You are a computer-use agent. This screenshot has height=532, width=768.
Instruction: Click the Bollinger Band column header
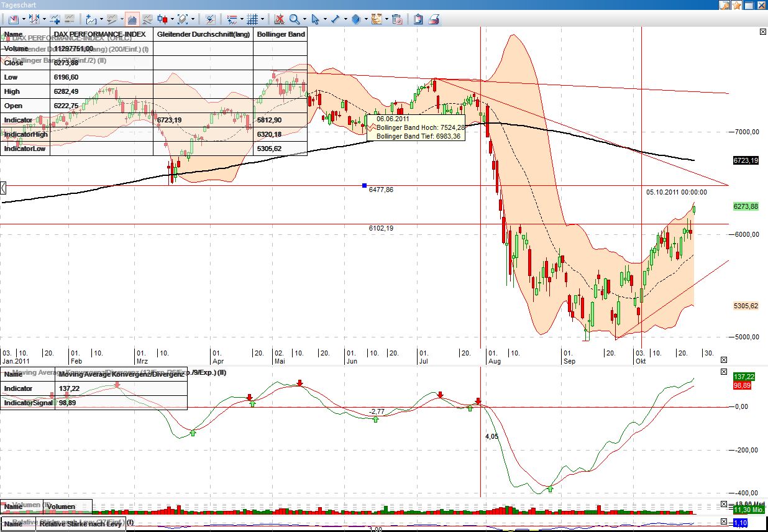(x=280, y=34)
